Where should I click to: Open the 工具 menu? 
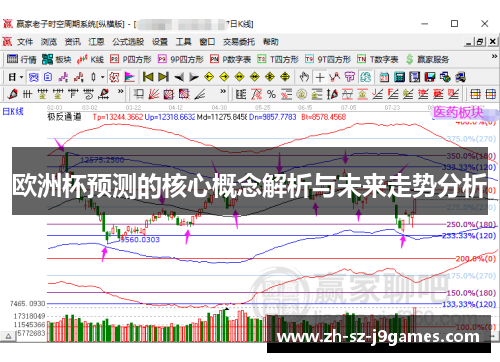click(183, 42)
